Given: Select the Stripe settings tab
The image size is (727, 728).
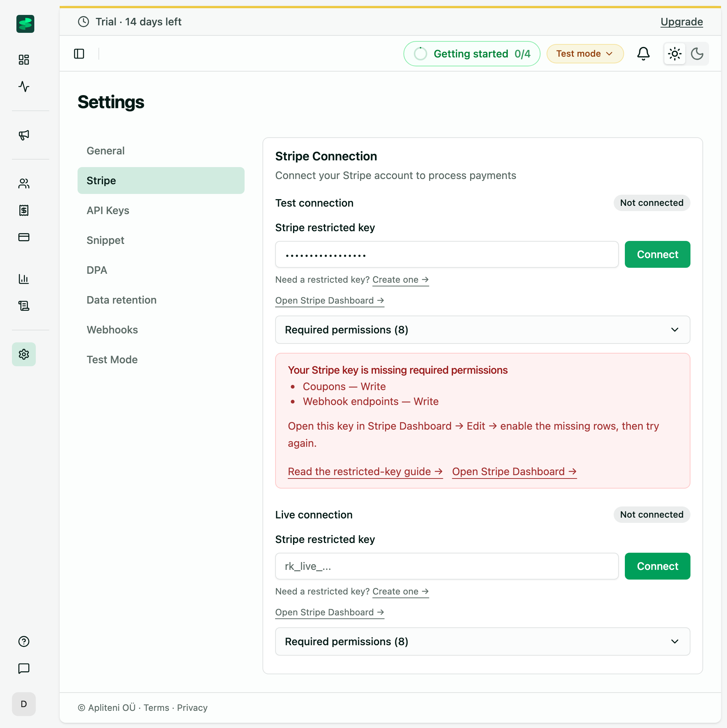Looking at the screenshot, I should point(161,181).
